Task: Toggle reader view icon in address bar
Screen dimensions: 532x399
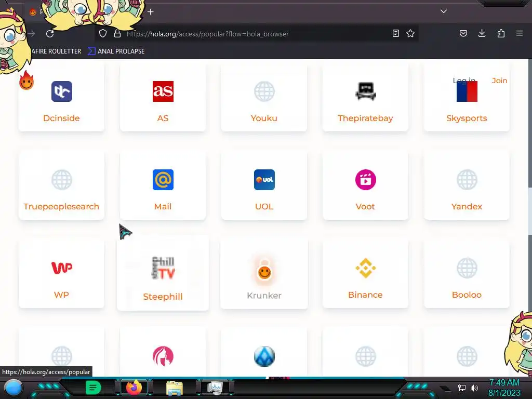Action: 395,33
